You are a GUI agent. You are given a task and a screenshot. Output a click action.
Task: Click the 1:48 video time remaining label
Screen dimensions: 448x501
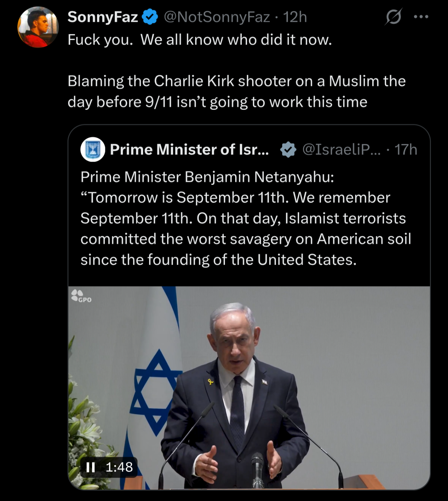tap(119, 467)
